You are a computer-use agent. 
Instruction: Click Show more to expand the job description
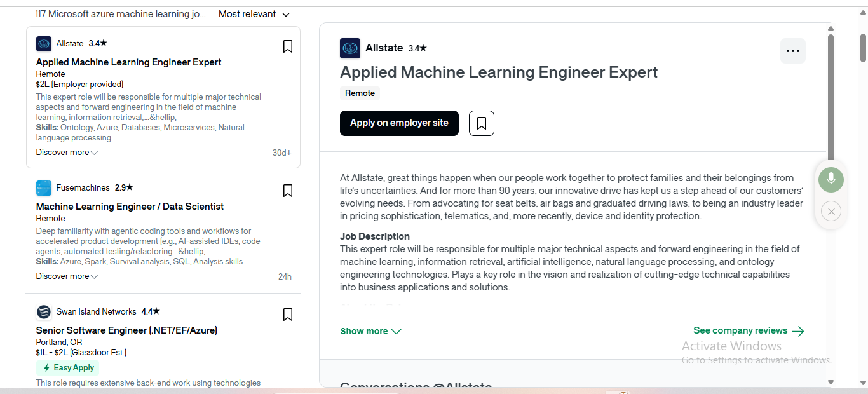point(370,330)
